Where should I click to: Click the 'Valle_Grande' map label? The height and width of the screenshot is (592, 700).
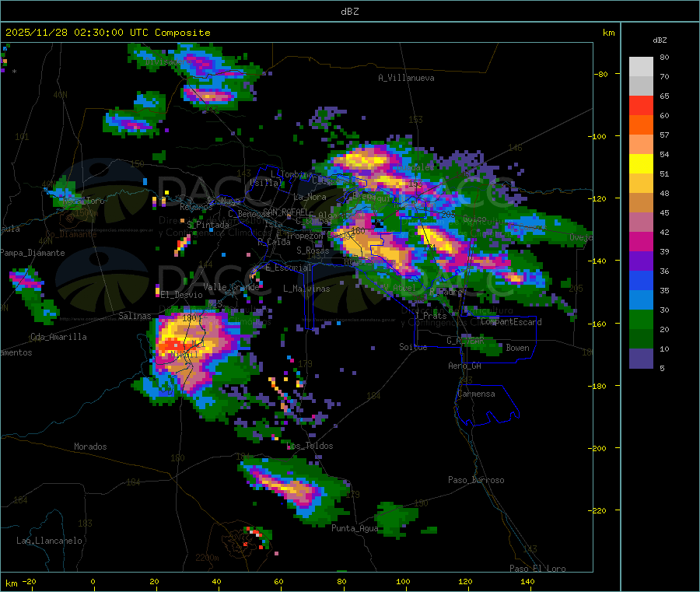pos(231,286)
